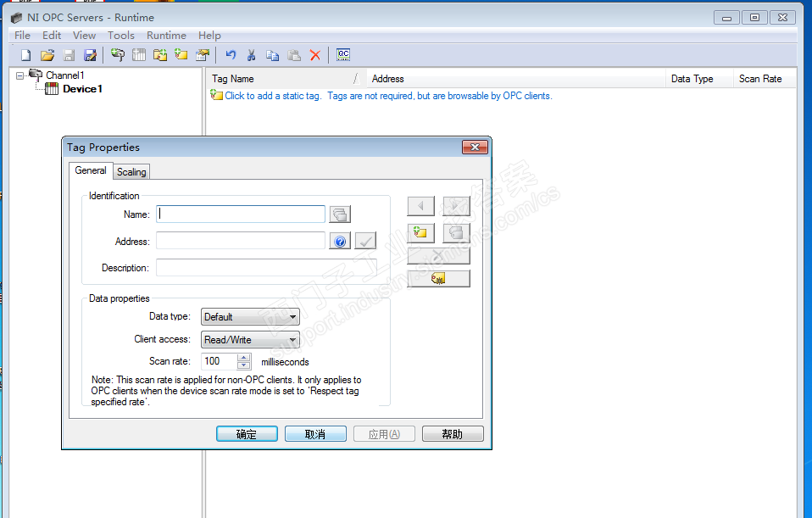Click the New Tag Group toolbar icon
Image resolution: width=812 pixels, height=518 pixels.
[160, 55]
